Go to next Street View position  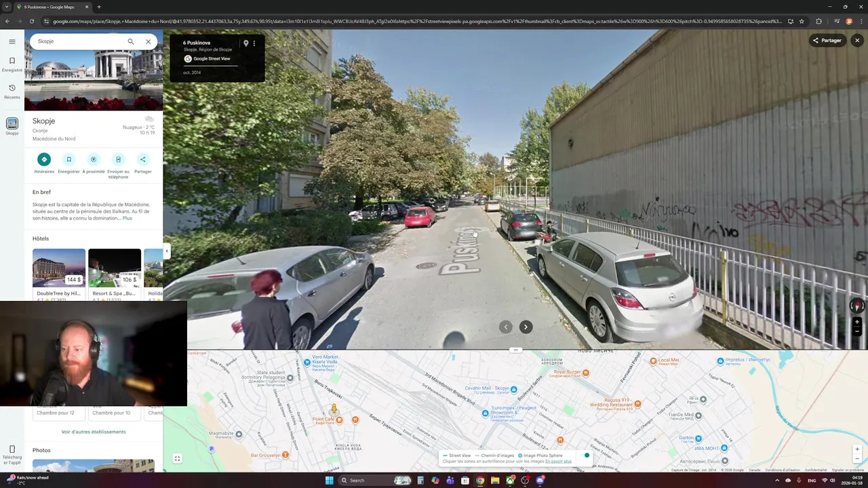pos(526,327)
